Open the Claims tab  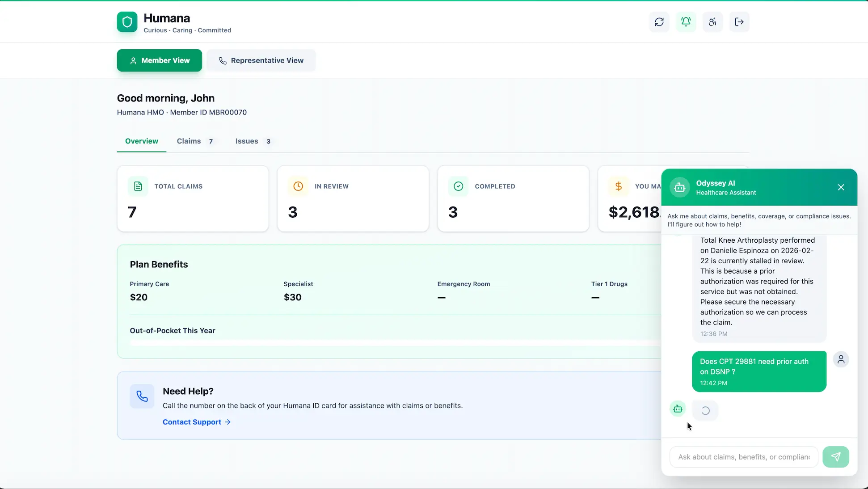click(x=196, y=141)
